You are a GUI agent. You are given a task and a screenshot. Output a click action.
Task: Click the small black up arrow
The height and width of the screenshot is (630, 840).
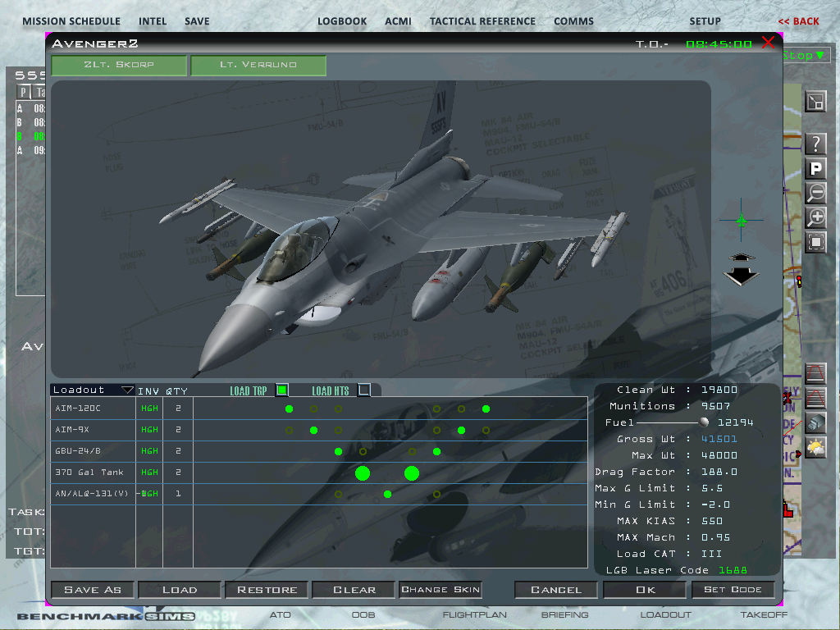pyautogui.click(x=741, y=257)
